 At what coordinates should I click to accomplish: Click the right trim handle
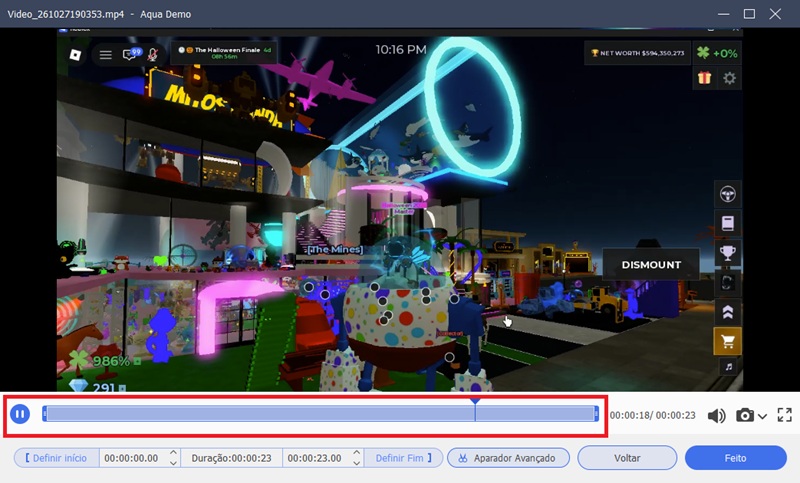pos(596,414)
